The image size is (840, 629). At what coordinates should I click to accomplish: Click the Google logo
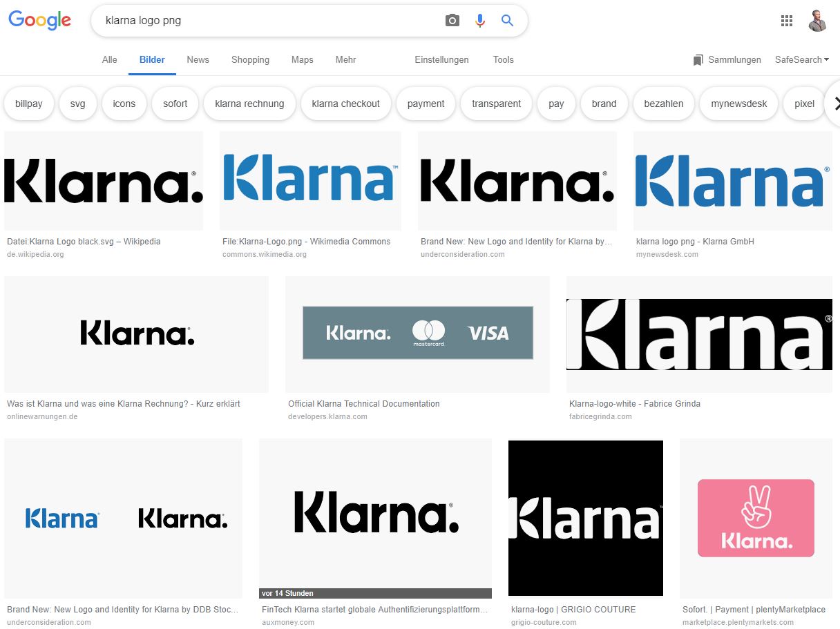point(40,21)
